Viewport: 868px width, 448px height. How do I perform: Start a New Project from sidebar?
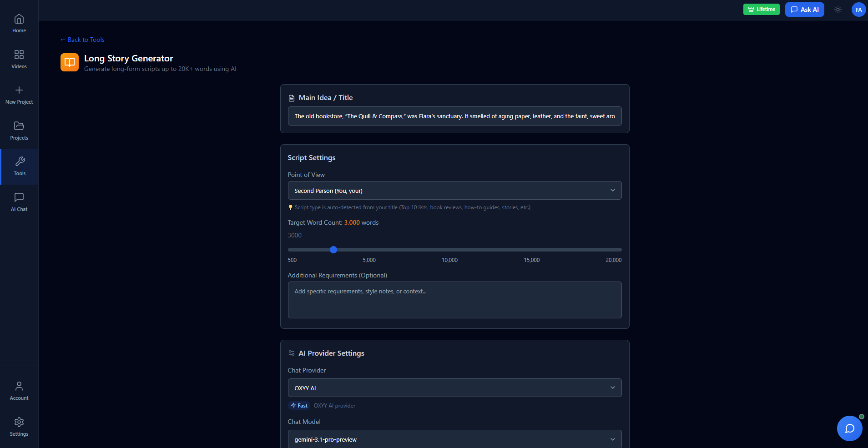[x=19, y=95]
